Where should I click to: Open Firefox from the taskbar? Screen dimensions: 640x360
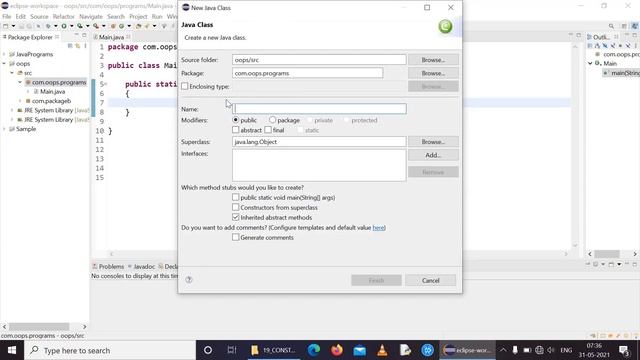tap(337, 350)
